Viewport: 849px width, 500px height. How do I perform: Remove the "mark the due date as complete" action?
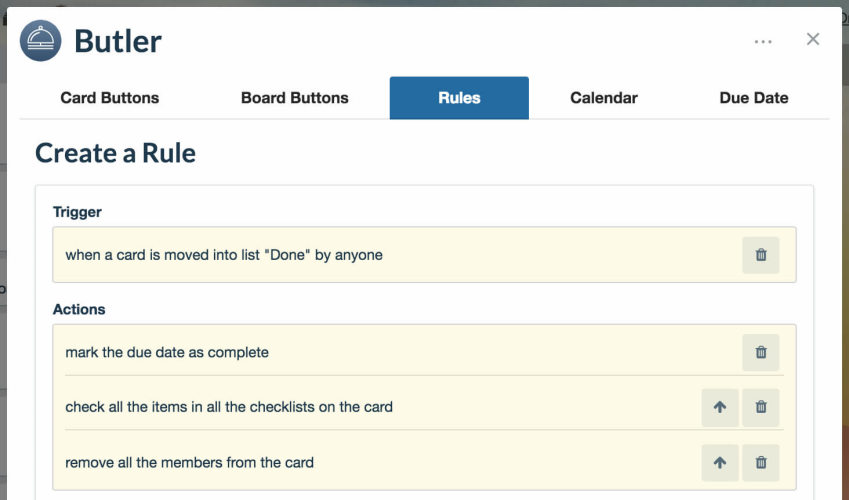click(x=761, y=353)
